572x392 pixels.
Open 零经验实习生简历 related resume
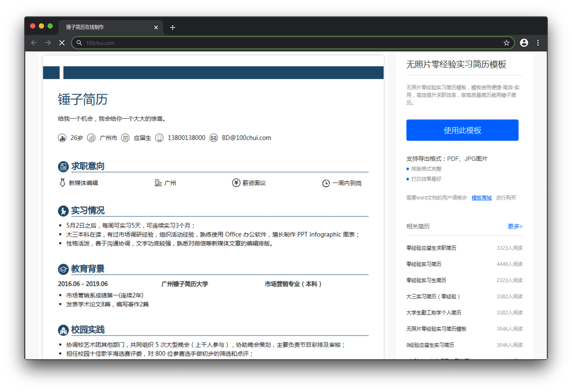click(426, 280)
